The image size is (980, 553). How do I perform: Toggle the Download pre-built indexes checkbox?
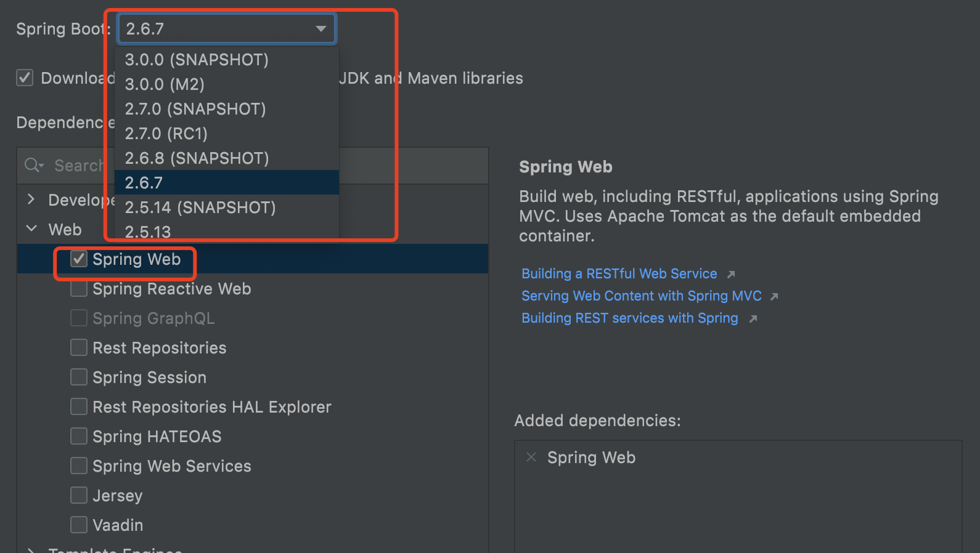[25, 78]
